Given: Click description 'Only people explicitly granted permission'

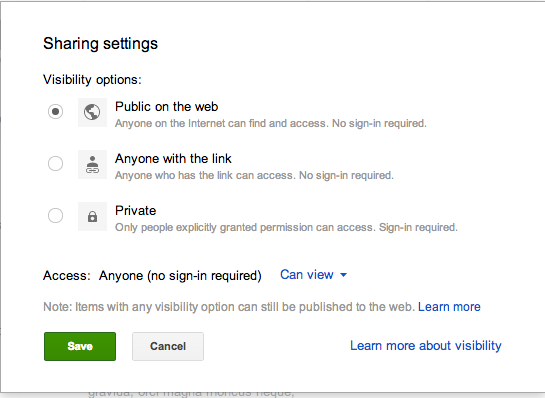Looking at the screenshot, I should (x=286, y=227).
